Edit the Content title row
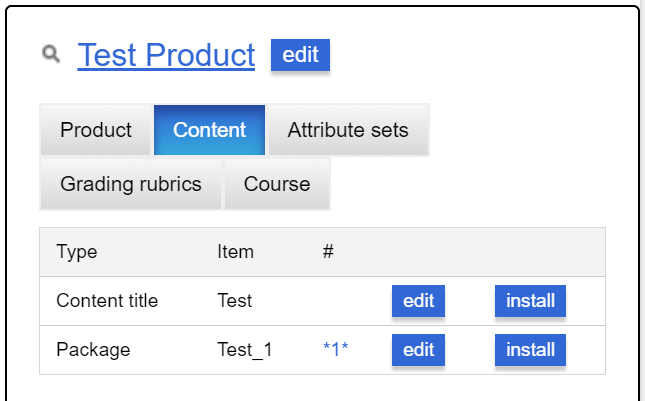 tap(418, 301)
